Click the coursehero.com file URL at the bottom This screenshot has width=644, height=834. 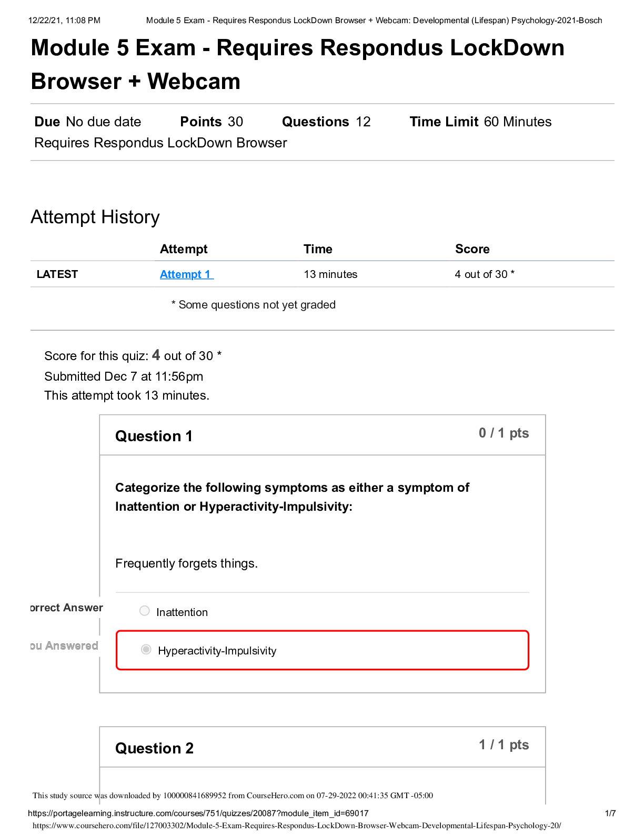pos(297,826)
